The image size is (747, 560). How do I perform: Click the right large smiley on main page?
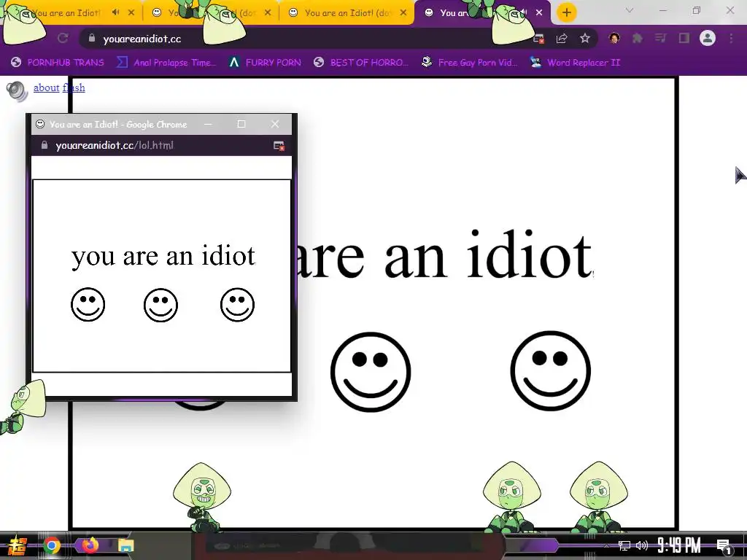pos(551,371)
